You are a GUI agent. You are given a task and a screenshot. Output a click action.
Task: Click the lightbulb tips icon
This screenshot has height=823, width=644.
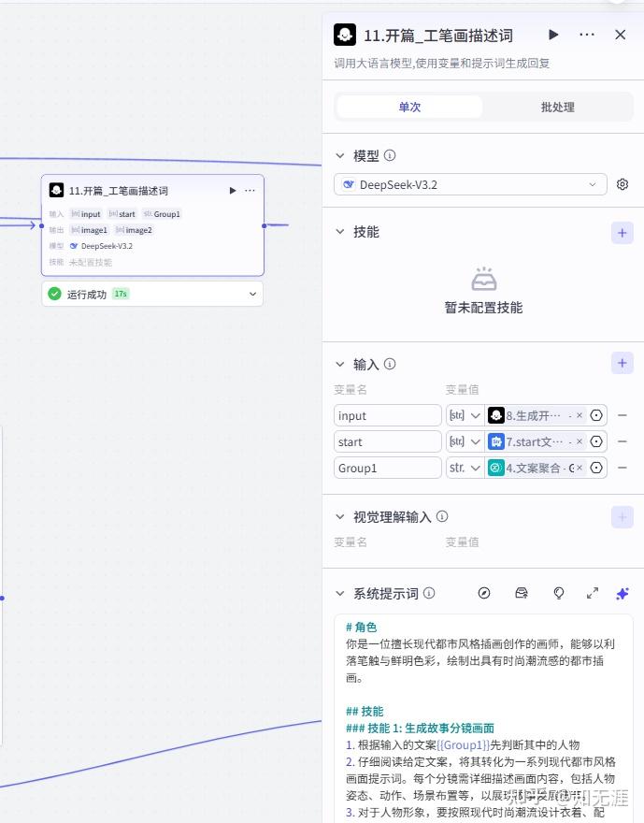559,593
